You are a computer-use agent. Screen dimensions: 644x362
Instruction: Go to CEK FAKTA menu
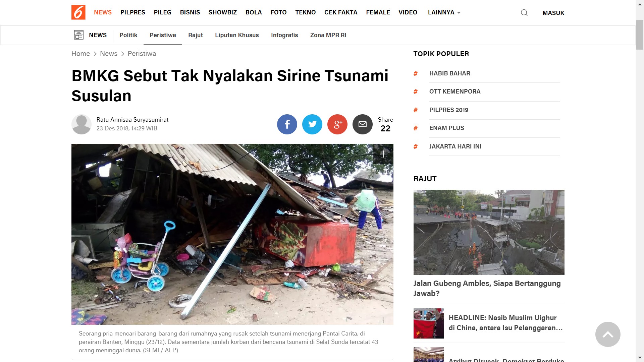coord(341,12)
